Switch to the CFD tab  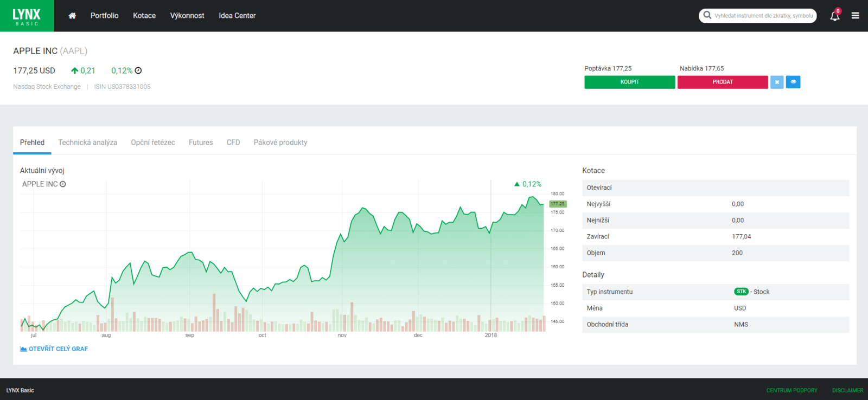233,143
